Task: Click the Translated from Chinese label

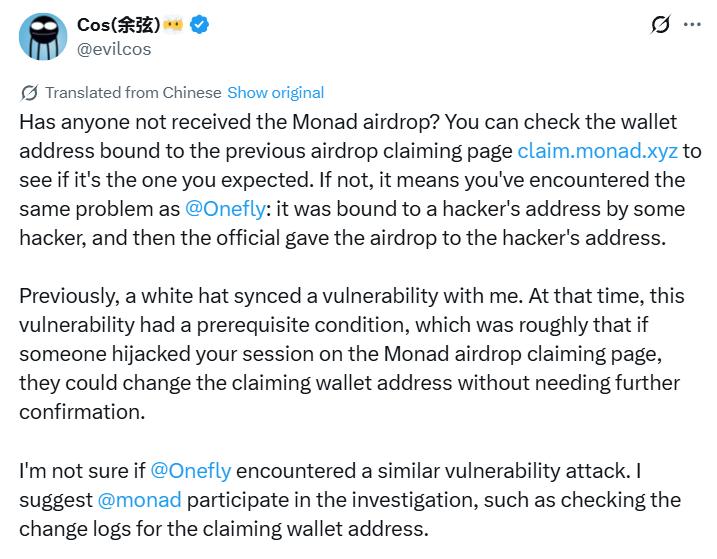Action: pos(133,92)
